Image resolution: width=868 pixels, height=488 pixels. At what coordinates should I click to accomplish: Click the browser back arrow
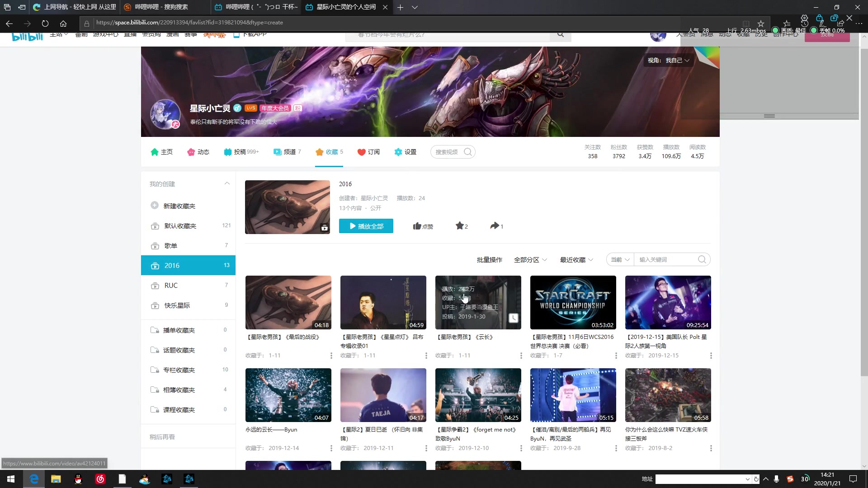pos(9,23)
